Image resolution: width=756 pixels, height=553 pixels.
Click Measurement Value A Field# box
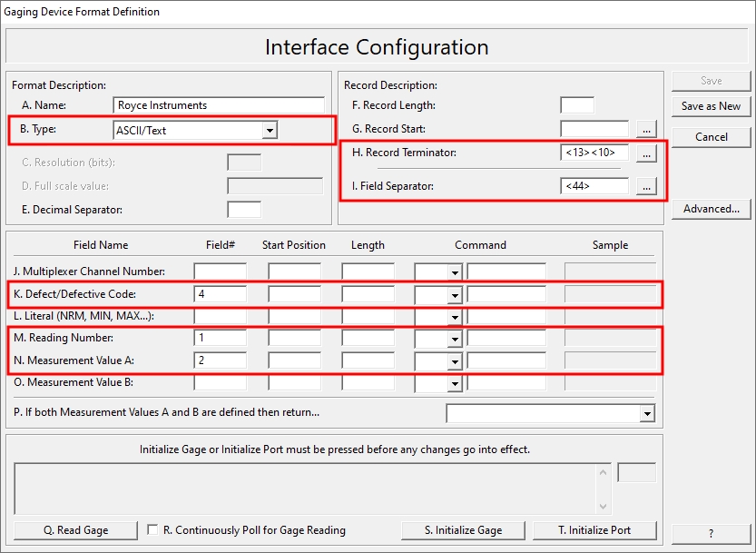tap(221, 360)
